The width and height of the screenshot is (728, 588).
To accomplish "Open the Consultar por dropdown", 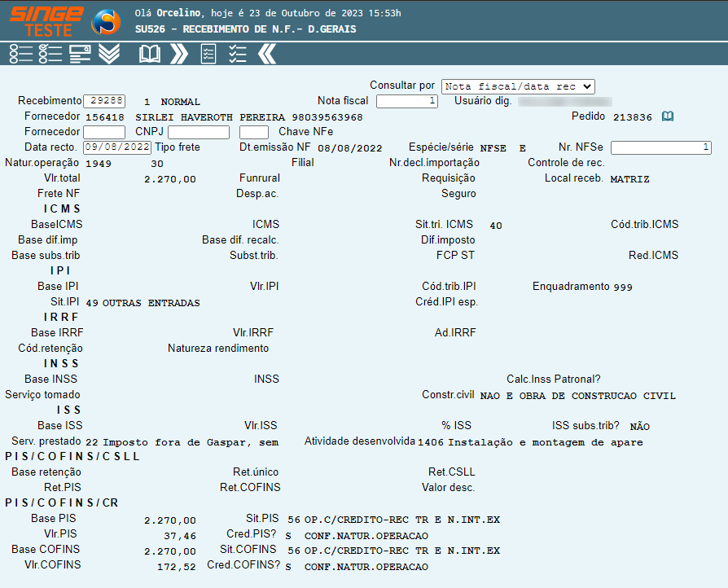I will [x=518, y=86].
